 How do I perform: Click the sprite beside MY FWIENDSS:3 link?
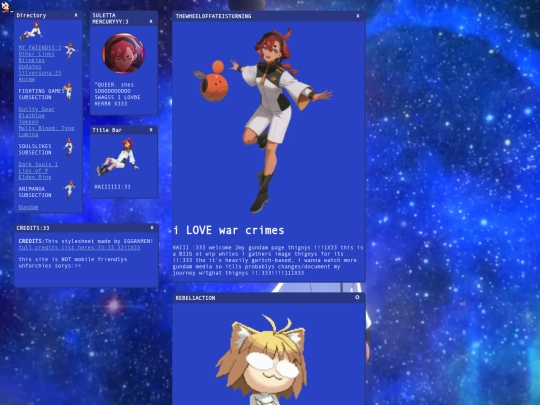[x=71, y=51]
